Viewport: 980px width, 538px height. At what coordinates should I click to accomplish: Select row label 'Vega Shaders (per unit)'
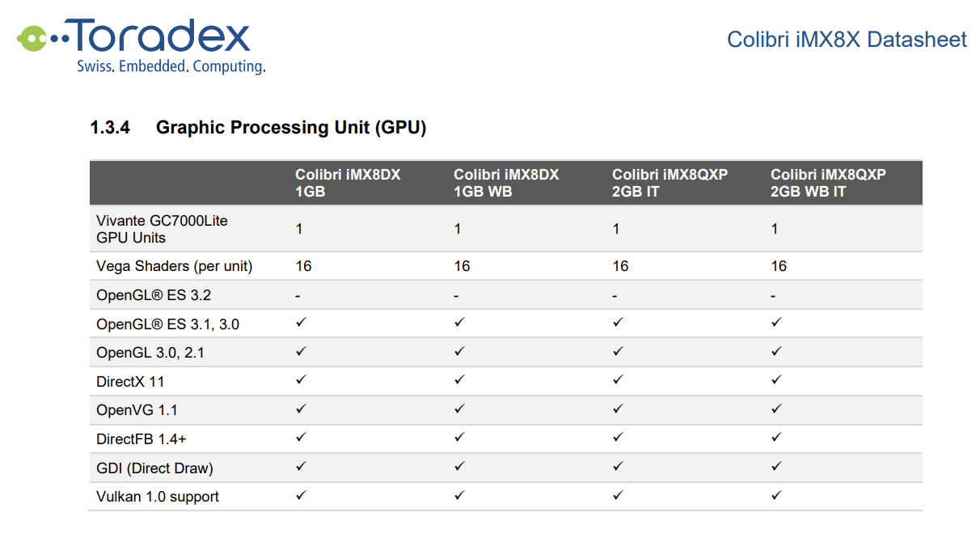pyautogui.click(x=175, y=266)
